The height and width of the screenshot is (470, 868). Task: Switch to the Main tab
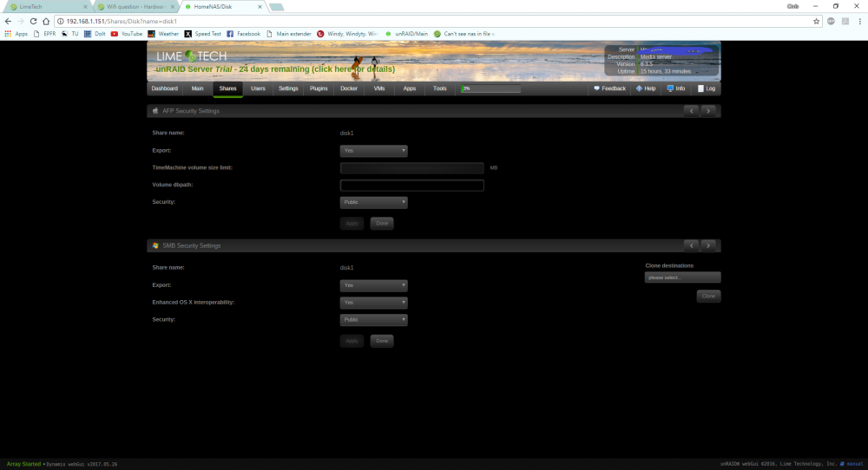click(x=198, y=88)
